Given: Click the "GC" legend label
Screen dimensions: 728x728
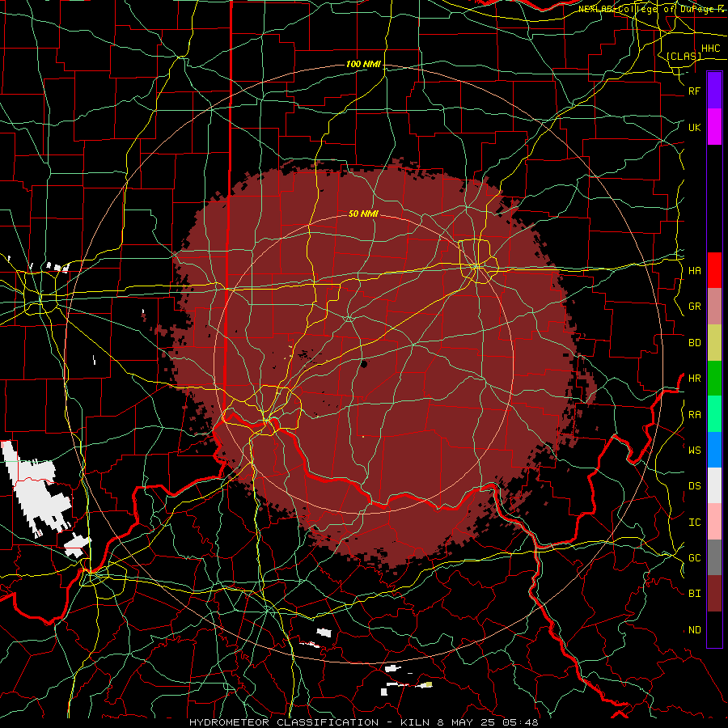Looking at the screenshot, I should coord(694,558).
